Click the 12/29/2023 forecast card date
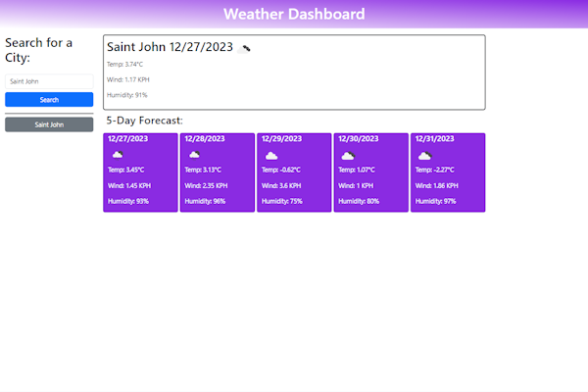Screen dimensions: 588x392 [281, 139]
